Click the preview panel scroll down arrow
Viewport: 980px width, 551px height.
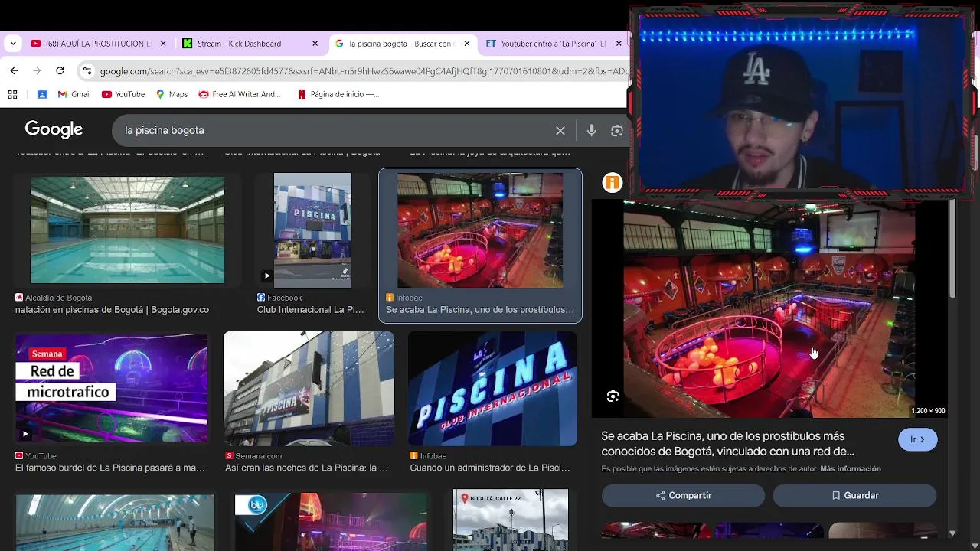click(952, 533)
